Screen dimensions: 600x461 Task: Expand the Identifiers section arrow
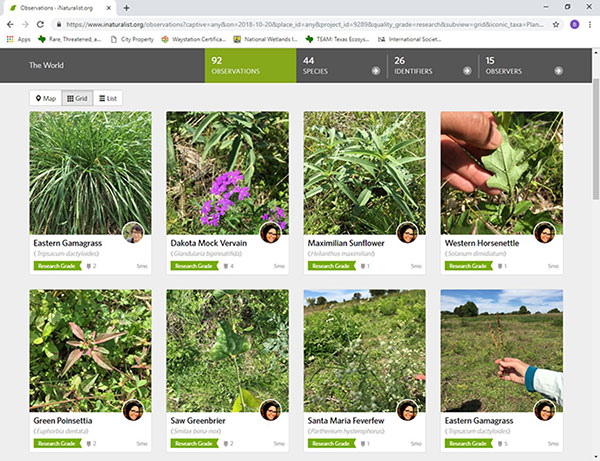tap(466, 71)
